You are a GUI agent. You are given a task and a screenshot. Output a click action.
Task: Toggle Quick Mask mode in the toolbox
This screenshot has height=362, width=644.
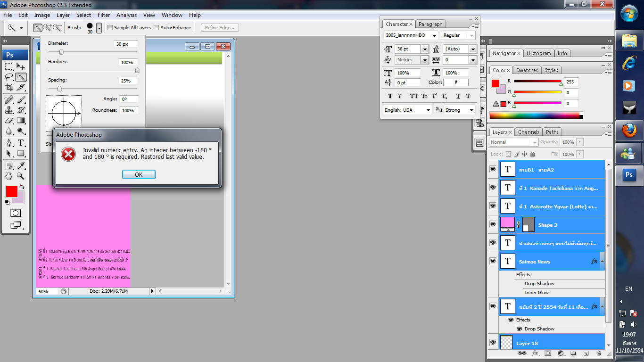pyautogui.click(x=15, y=213)
